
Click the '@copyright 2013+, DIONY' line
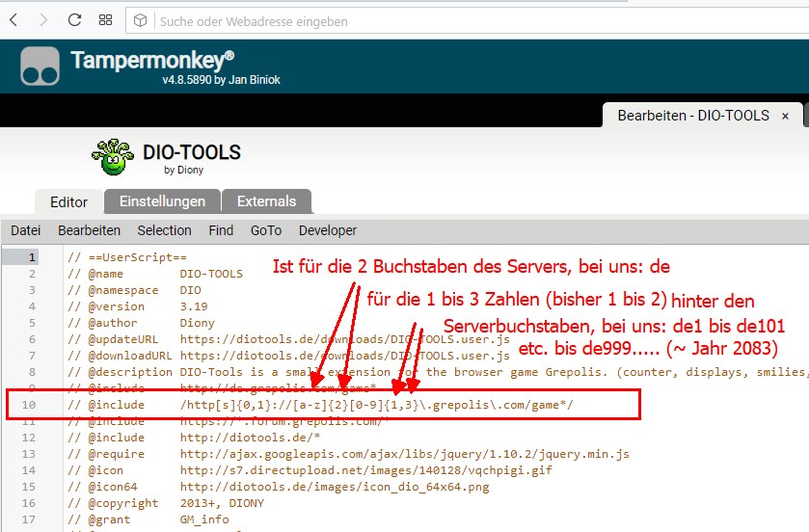pos(166,503)
